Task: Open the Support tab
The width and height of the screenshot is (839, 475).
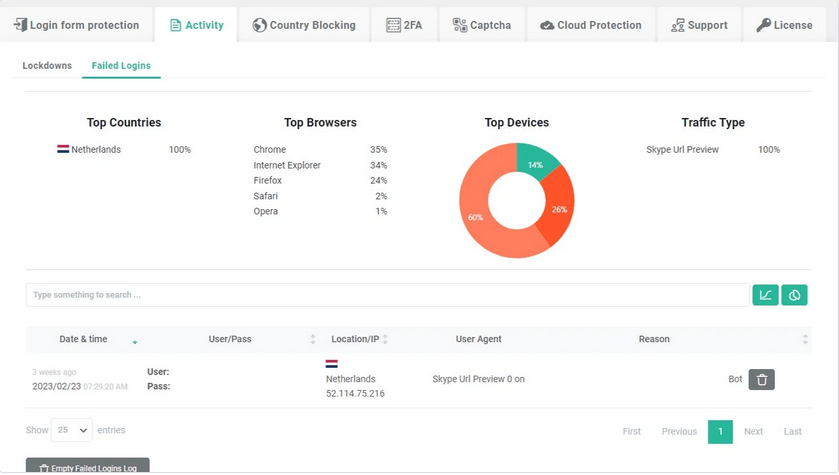Action: click(x=699, y=25)
